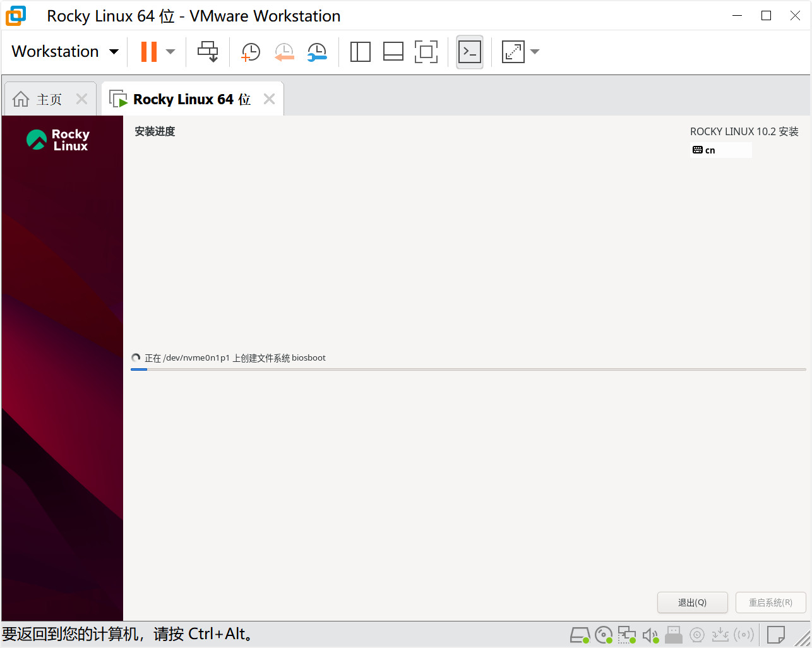Open the message log icon

point(776,635)
